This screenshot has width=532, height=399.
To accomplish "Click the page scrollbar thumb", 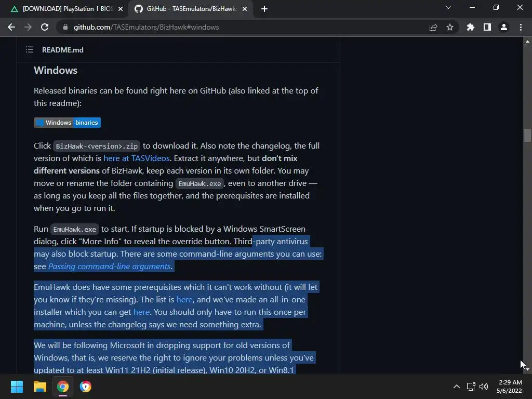I will (x=527, y=136).
